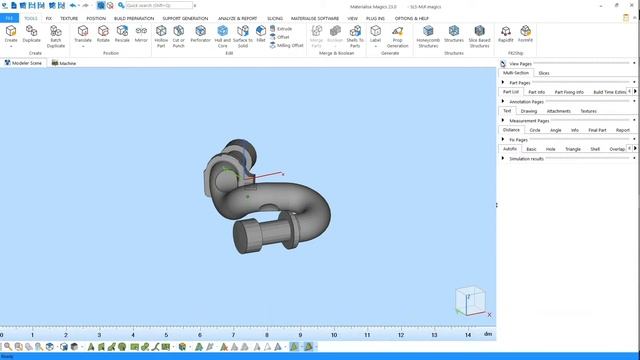The width and height of the screenshot is (640, 360).
Task: Open dropdown arrow under Translate
Action: point(83,46)
